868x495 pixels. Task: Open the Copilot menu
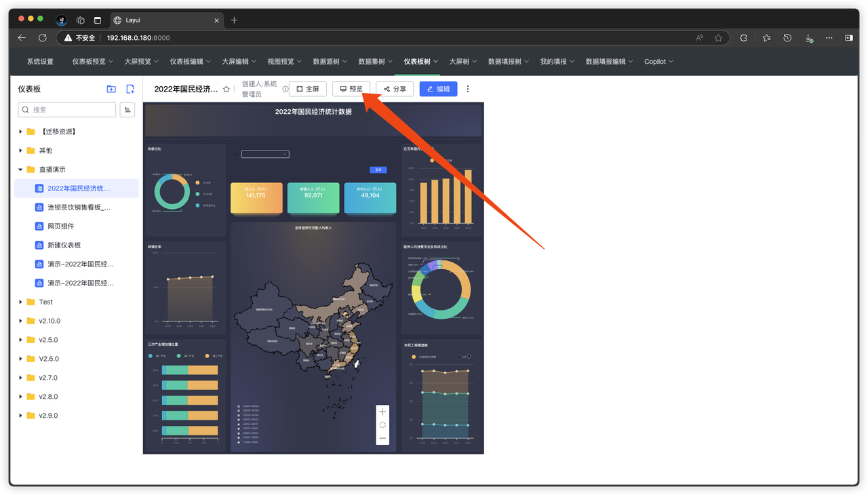(658, 62)
